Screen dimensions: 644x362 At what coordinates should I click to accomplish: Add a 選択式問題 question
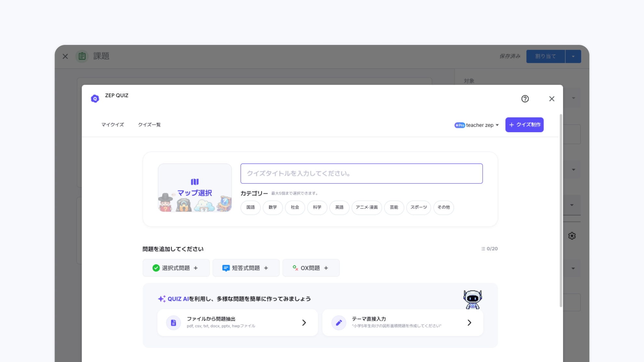tap(176, 268)
